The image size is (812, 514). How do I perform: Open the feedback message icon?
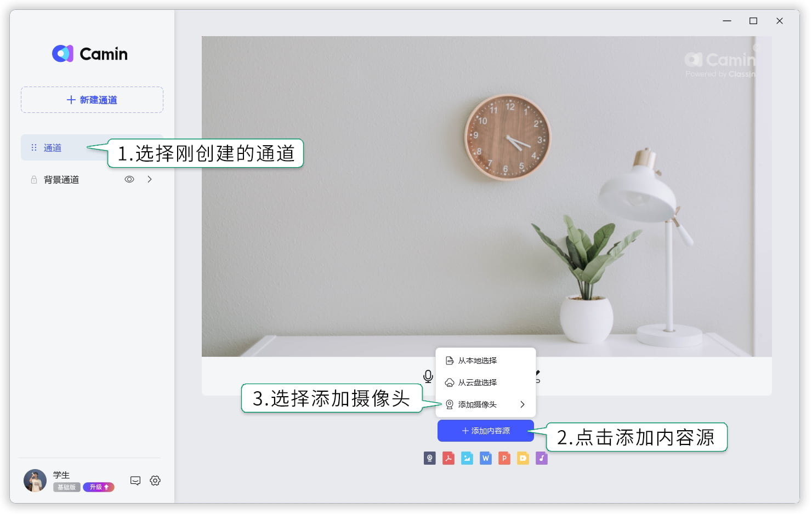[135, 481]
